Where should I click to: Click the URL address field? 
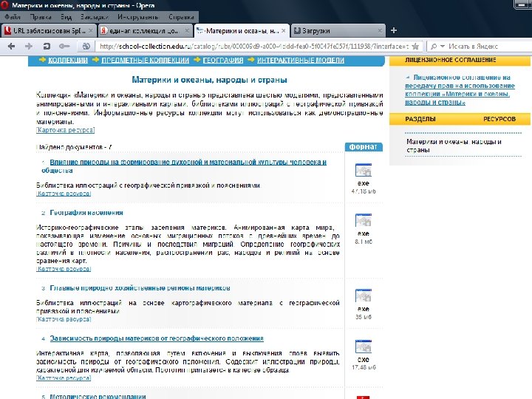pos(253,46)
